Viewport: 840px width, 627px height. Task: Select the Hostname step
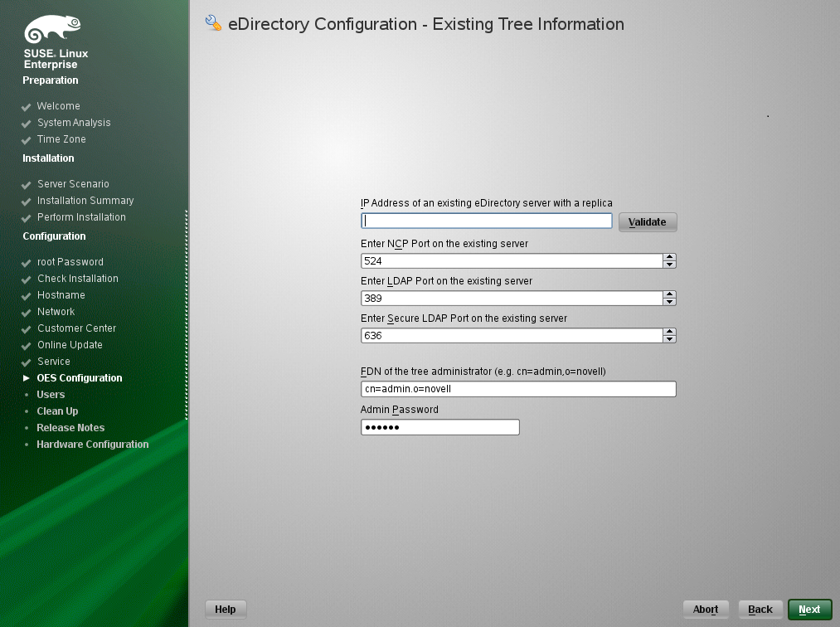61,295
